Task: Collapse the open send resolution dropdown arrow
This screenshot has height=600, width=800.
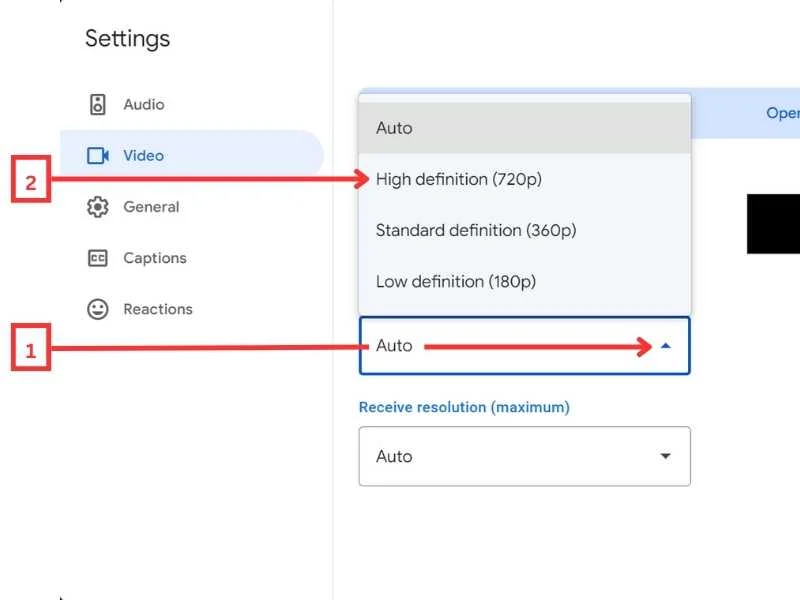Action: tap(665, 346)
